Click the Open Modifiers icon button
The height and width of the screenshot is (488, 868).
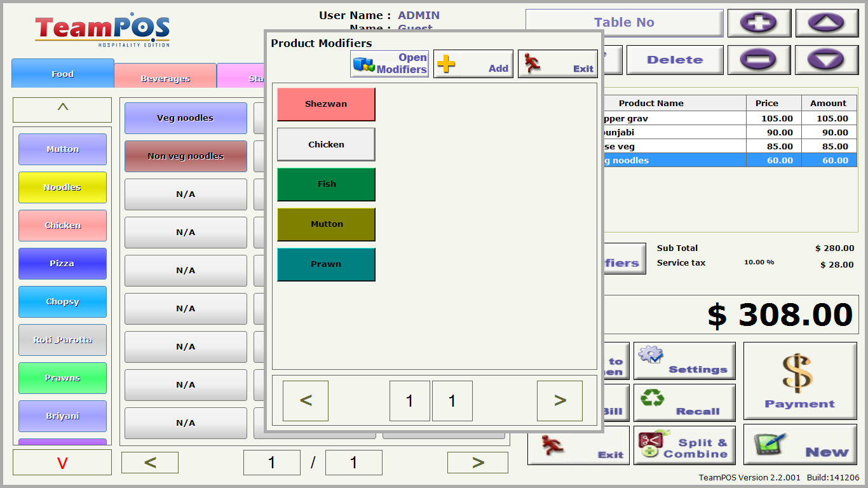[x=390, y=64]
